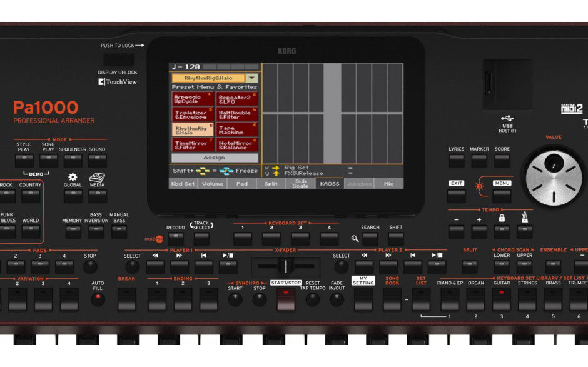
Task: Start Player 1 with play/stop button
Action: [228, 267]
